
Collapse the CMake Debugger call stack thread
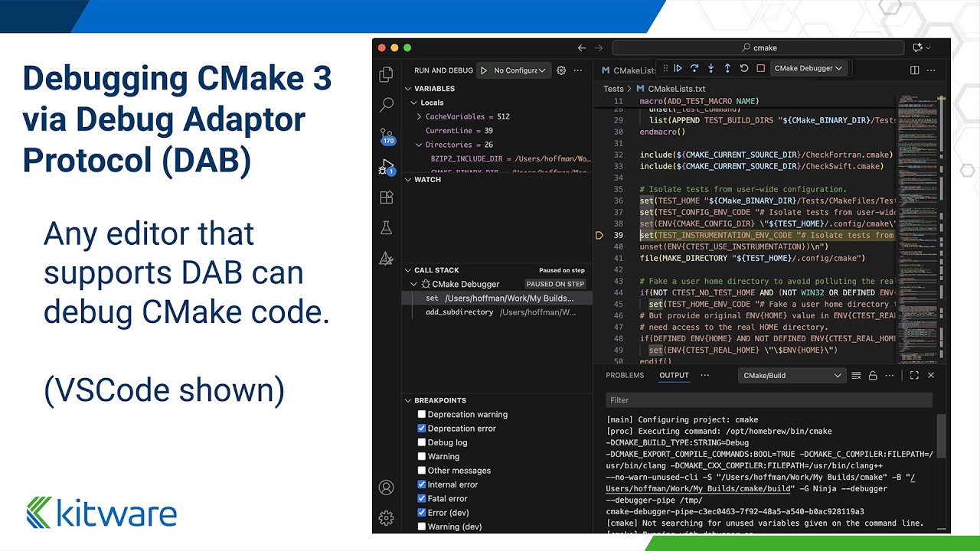[414, 284]
